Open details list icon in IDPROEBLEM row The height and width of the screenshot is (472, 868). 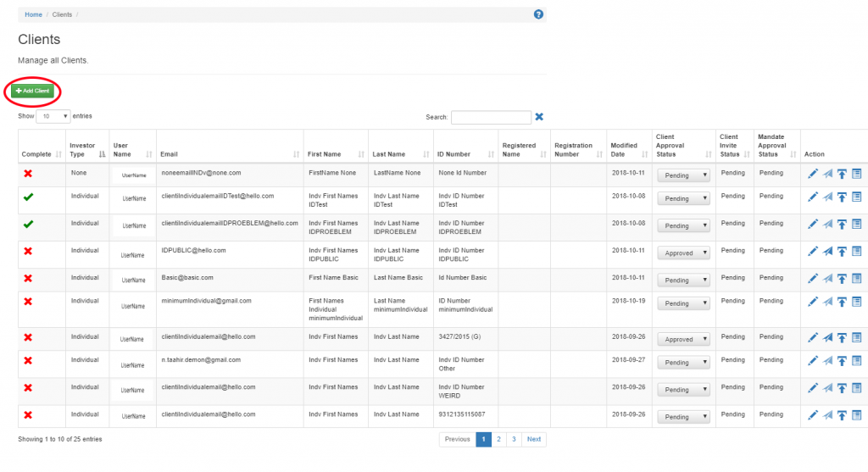(x=856, y=224)
